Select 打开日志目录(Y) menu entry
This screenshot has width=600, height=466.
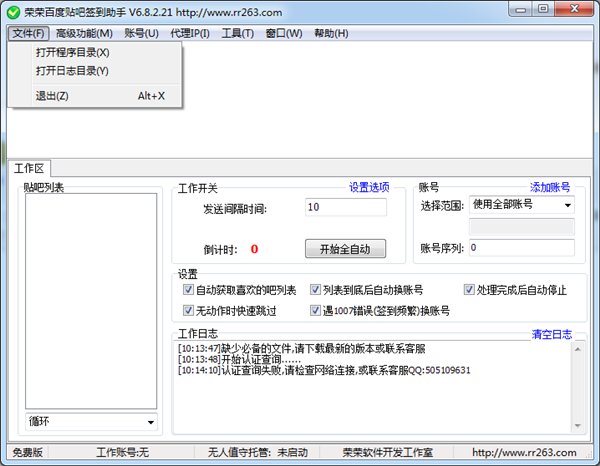72,71
